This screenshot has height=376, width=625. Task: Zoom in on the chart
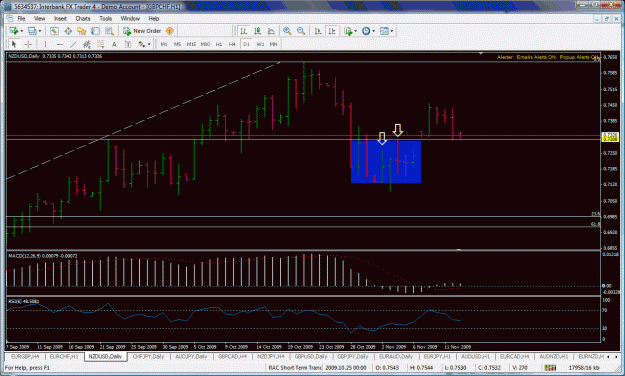tap(287, 31)
